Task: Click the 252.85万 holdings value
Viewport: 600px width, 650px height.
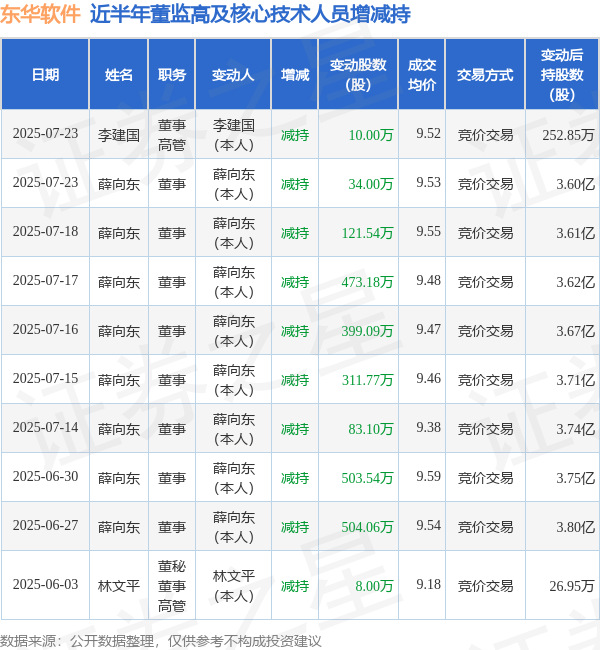Action: [568, 135]
